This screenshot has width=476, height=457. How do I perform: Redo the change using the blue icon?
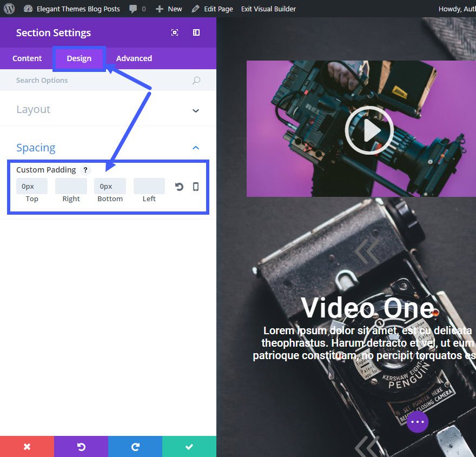pyautogui.click(x=135, y=446)
